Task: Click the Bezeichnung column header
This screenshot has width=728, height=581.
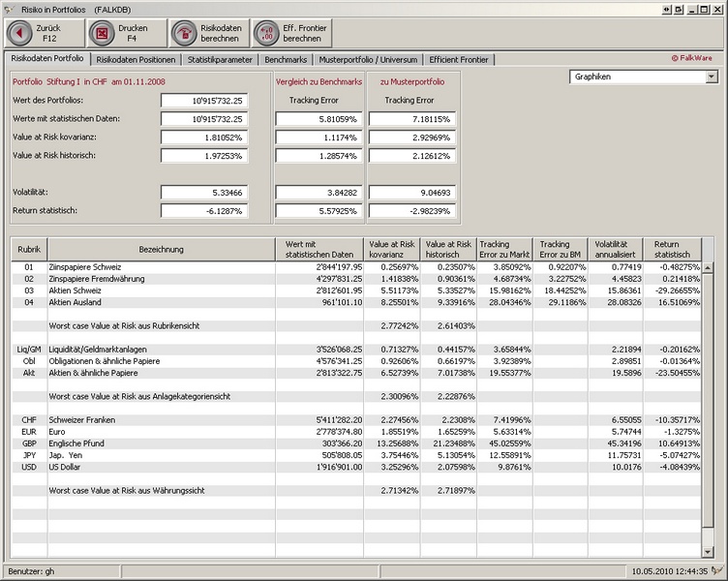Action: coord(161,250)
